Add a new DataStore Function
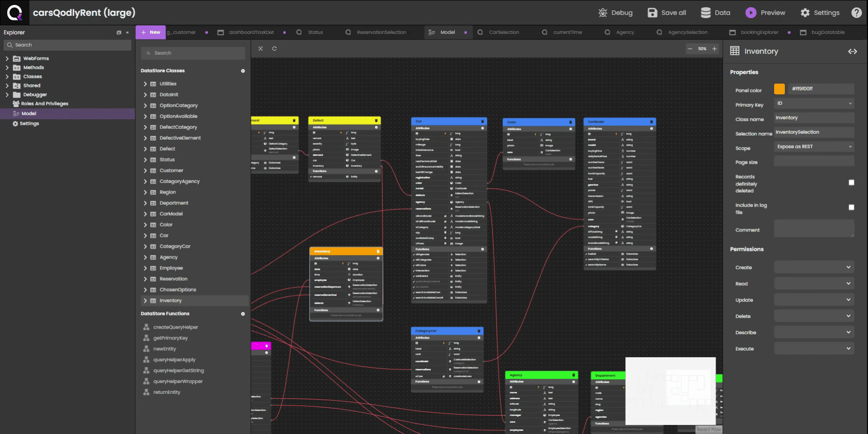This screenshot has width=868, height=434. click(x=243, y=314)
